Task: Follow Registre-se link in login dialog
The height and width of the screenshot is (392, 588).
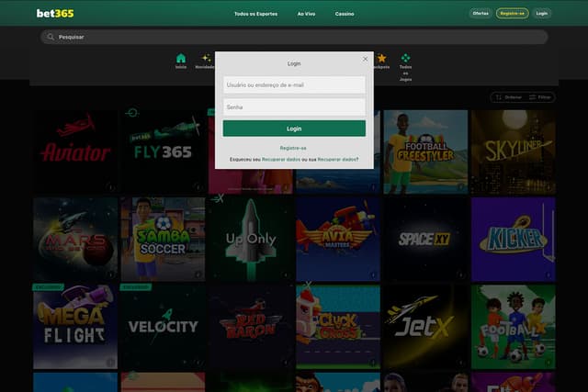Action: point(293,148)
